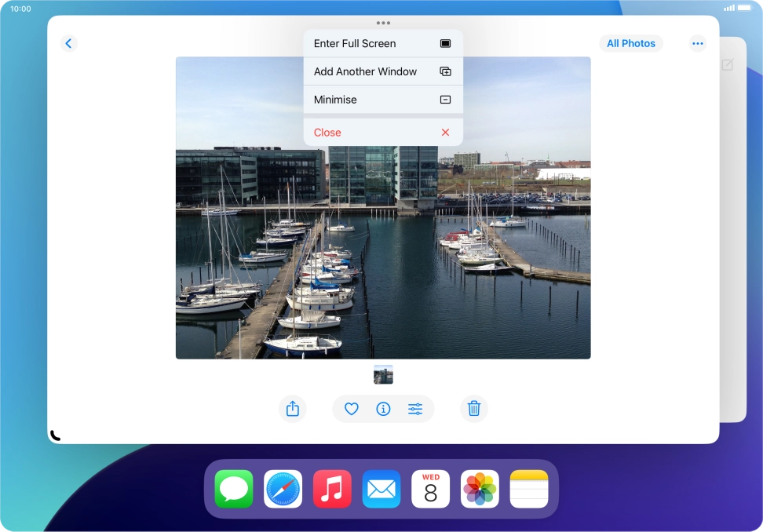The image size is (763, 532).
Task: Open the adjustments editing controls
Action: pyautogui.click(x=415, y=409)
